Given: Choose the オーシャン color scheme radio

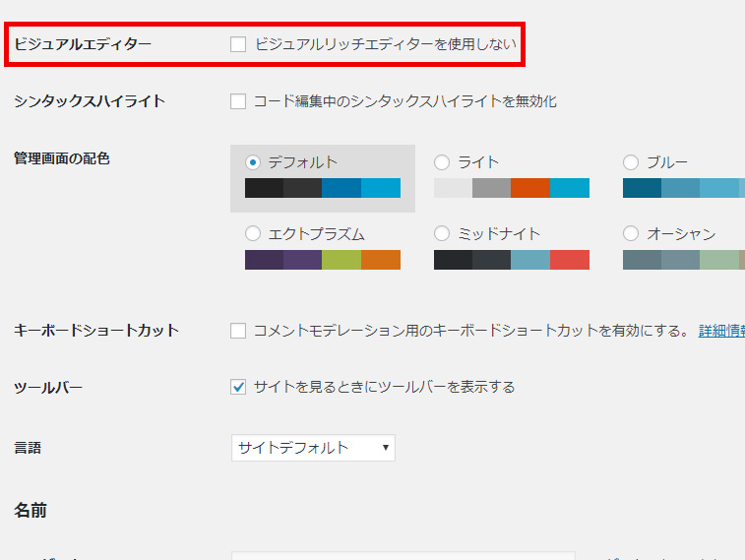Looking at the screenshot, I should coord(631,234).
